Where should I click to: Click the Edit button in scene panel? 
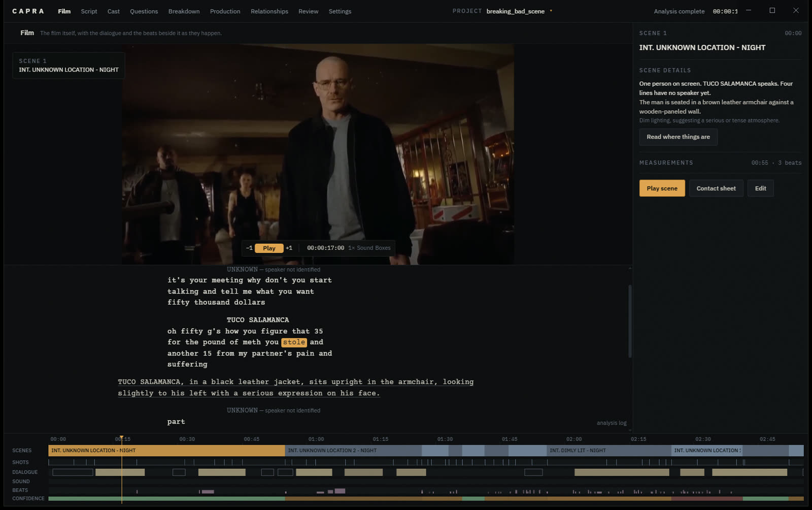click(x=760, y=188)
